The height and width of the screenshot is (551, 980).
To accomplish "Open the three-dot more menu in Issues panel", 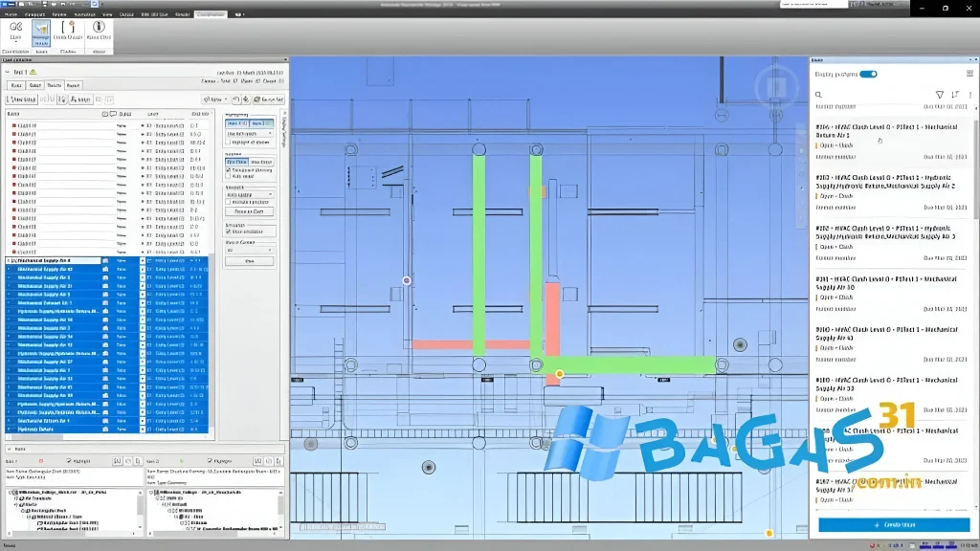I will (x=970, y=95).
